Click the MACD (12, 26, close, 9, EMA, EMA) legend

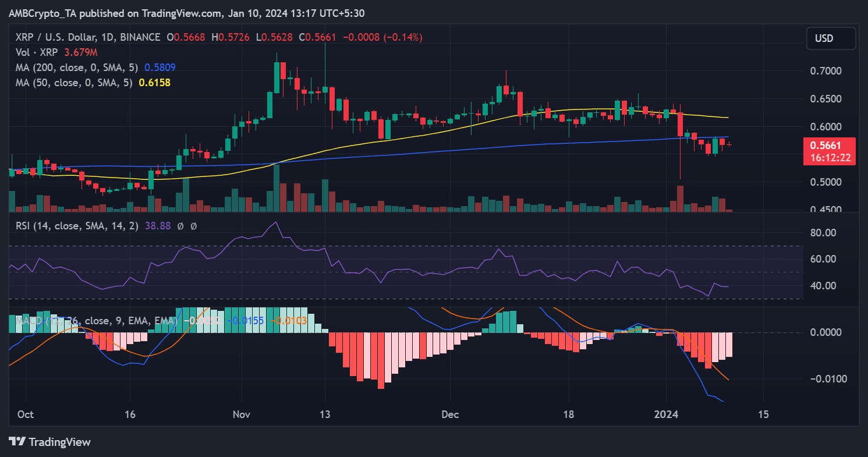click(x=98, y=320)
